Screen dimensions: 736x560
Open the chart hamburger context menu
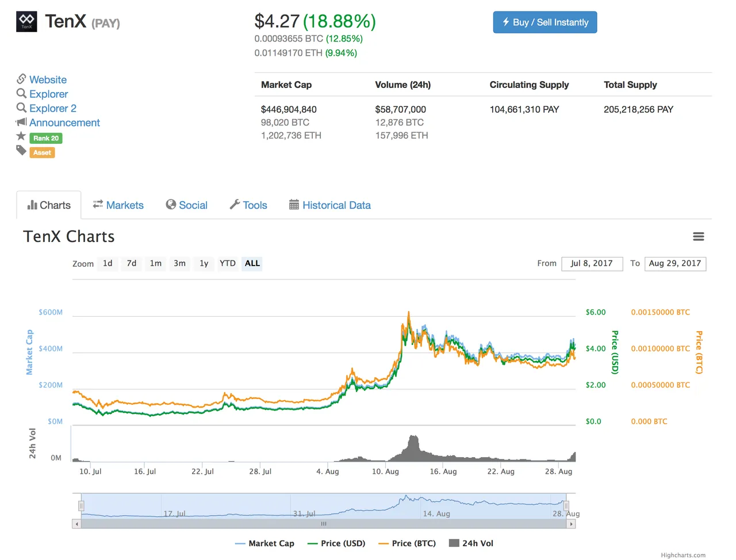[699, 237]
